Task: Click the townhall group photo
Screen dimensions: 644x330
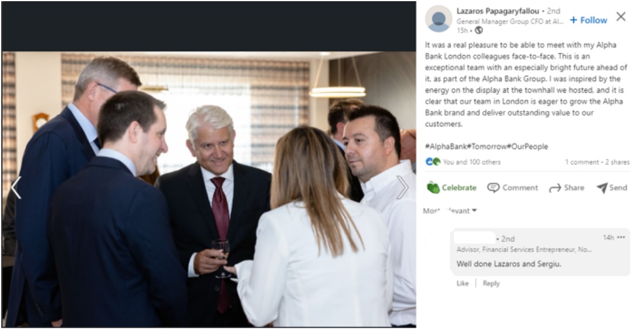Action: 209,189
